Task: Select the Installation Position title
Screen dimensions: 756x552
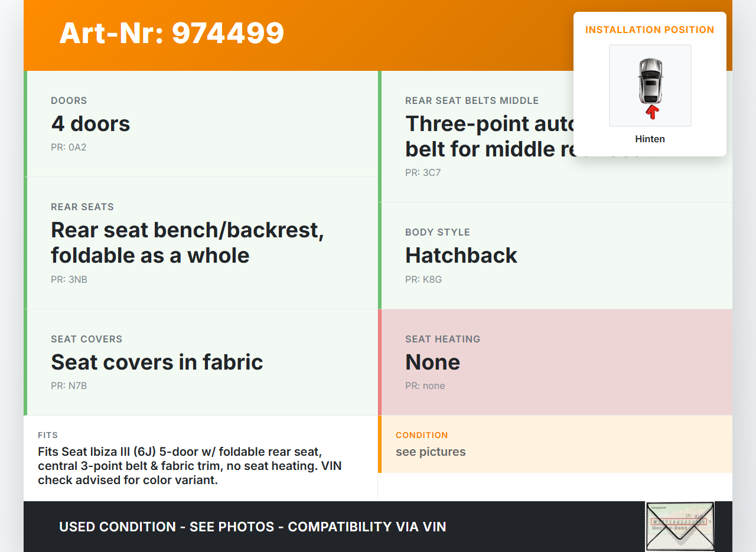Action: click(650, 30)
